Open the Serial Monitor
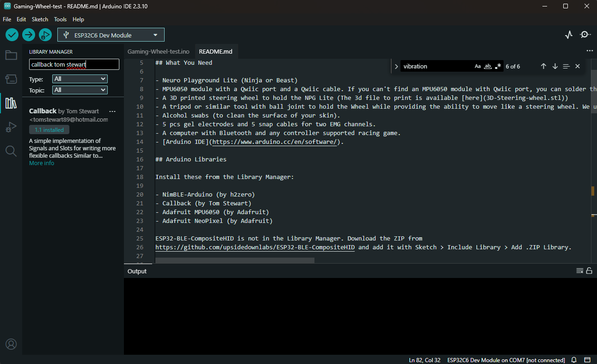 [585, 35]
